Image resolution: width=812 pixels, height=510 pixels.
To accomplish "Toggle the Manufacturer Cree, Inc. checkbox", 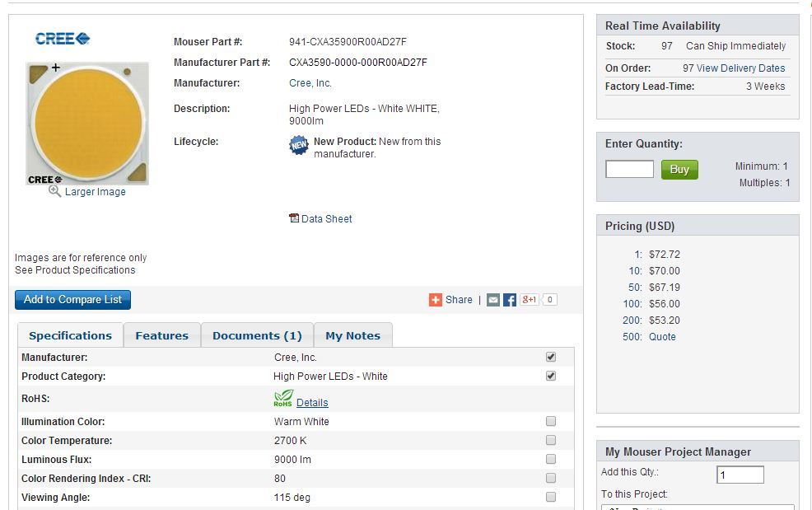I will tap(550, 357).
